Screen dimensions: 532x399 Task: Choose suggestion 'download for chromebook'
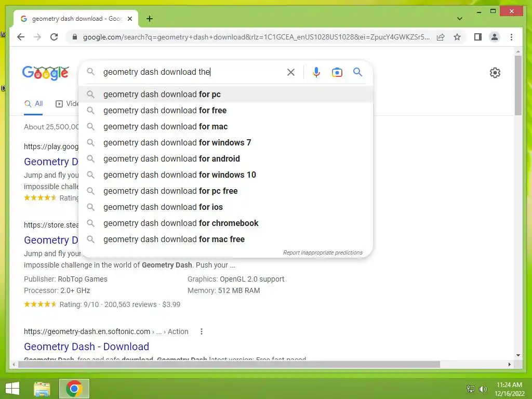coord(225,223)
